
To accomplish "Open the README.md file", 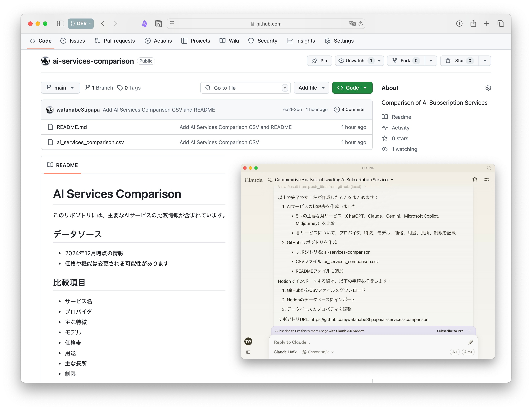I will click(x=72, y=127).
